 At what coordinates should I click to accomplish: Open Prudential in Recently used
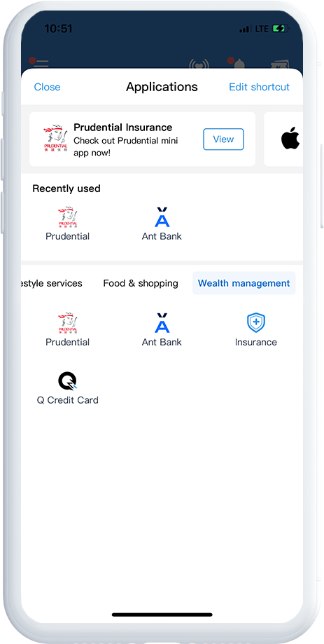(68, 224)
